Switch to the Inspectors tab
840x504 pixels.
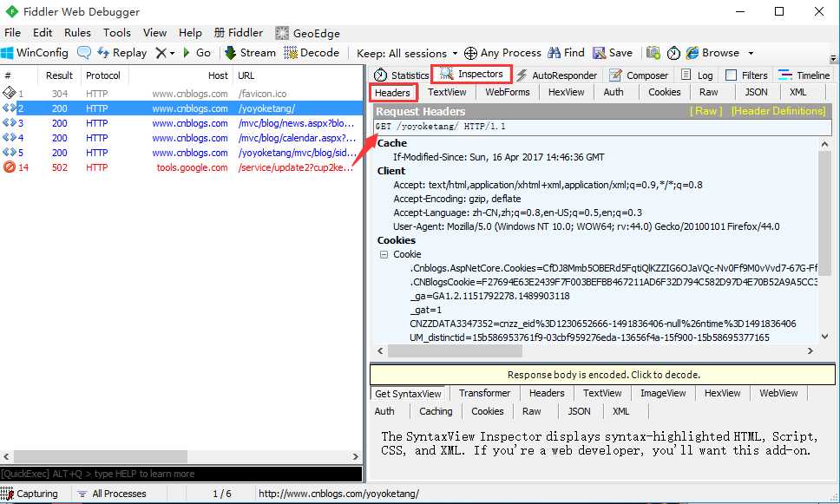coord(472,74)
